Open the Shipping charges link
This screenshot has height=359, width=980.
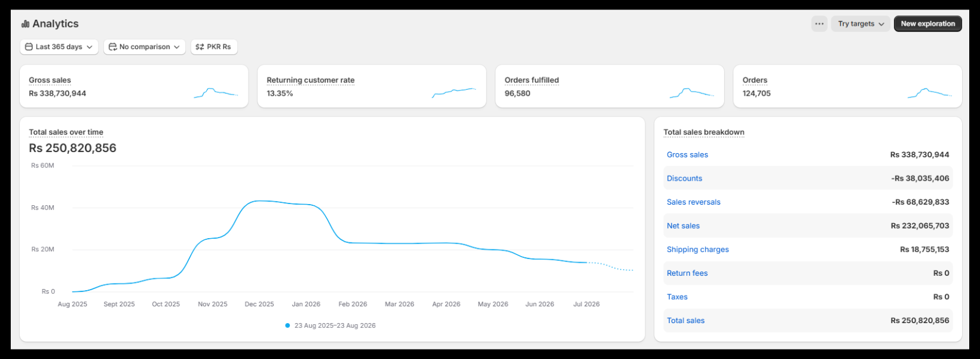click(698, 250)
